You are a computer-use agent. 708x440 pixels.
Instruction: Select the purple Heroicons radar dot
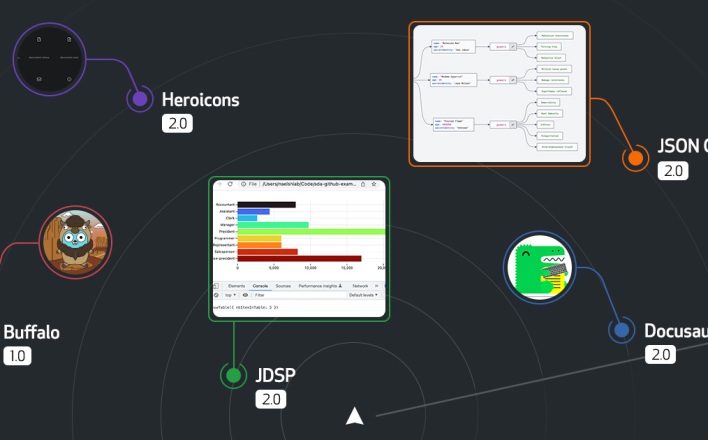click(x=140, y=99)
